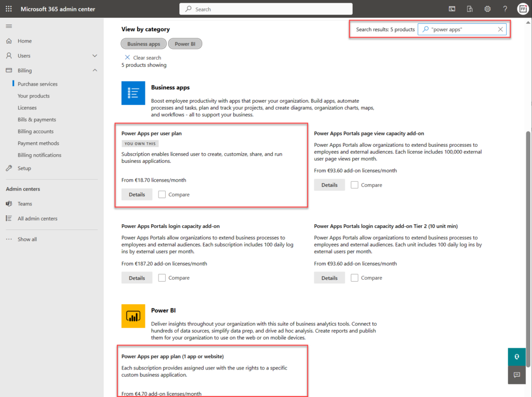The image size is (532, 397).
Task: Clear product search with the X icon
Action: coord(500,29)
